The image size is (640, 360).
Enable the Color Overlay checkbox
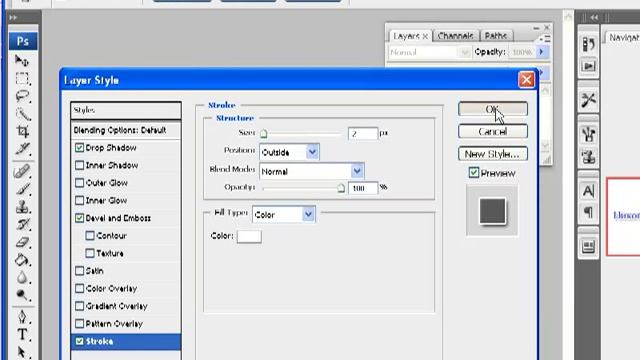coord(79,289)
